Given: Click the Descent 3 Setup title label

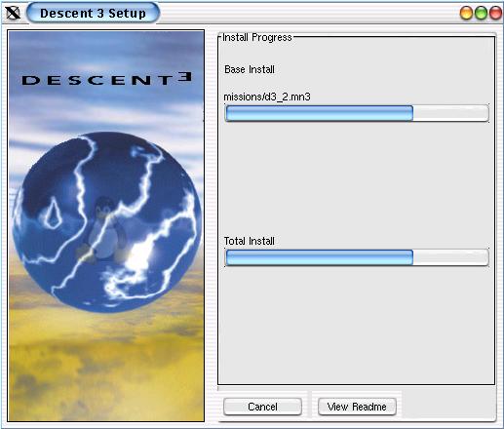Looking at the screenshot, I should (x=93, y=13).
